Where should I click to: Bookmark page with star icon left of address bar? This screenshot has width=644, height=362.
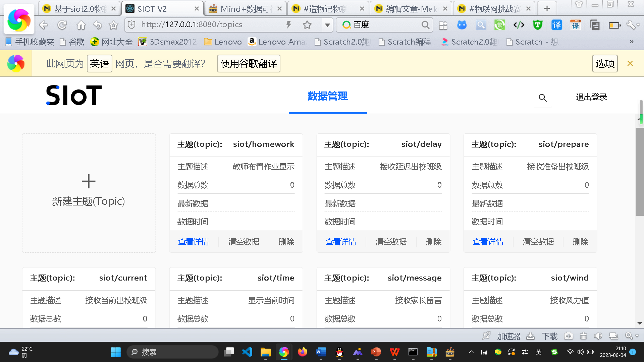tap(113, 25)
